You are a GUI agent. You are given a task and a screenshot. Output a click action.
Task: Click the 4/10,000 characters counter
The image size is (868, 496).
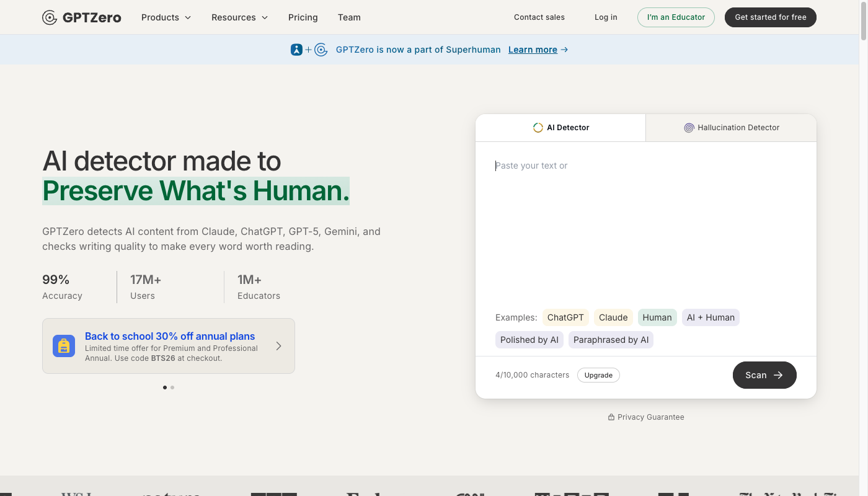[x=532, y=375]
